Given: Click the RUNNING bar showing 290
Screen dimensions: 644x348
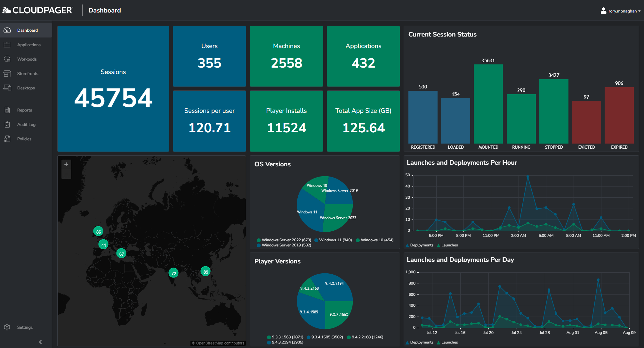Looking at the screenshot, I should point(521,119).
